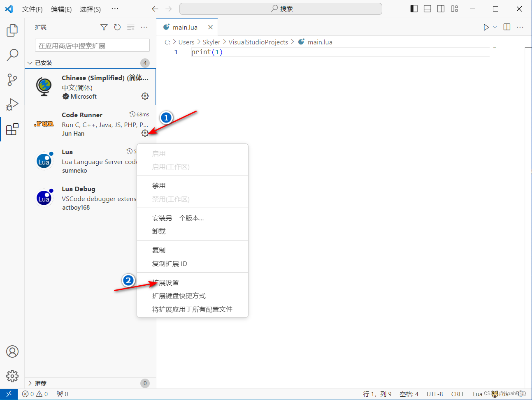Choose 复制 in context menu

click(x=193, y=250)
